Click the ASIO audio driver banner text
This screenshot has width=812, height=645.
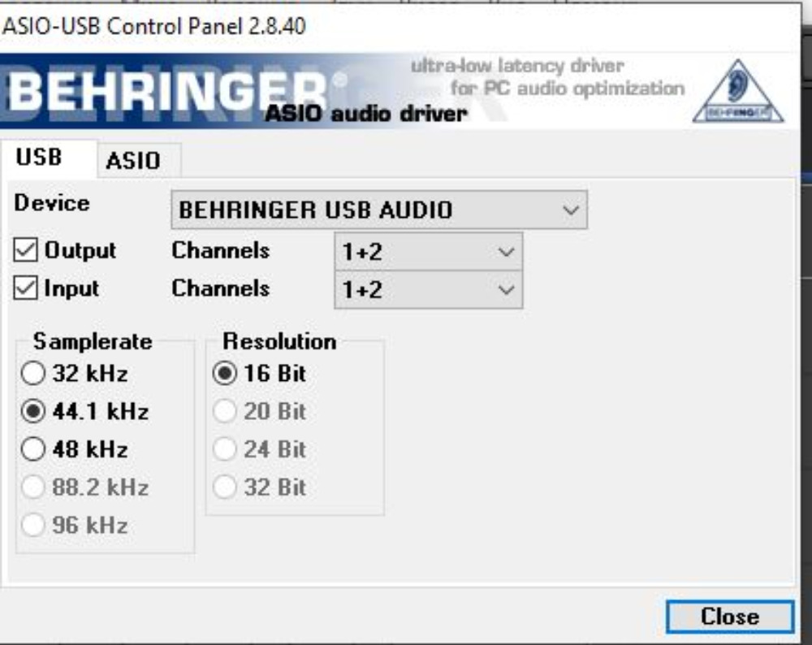pos(366,114)
